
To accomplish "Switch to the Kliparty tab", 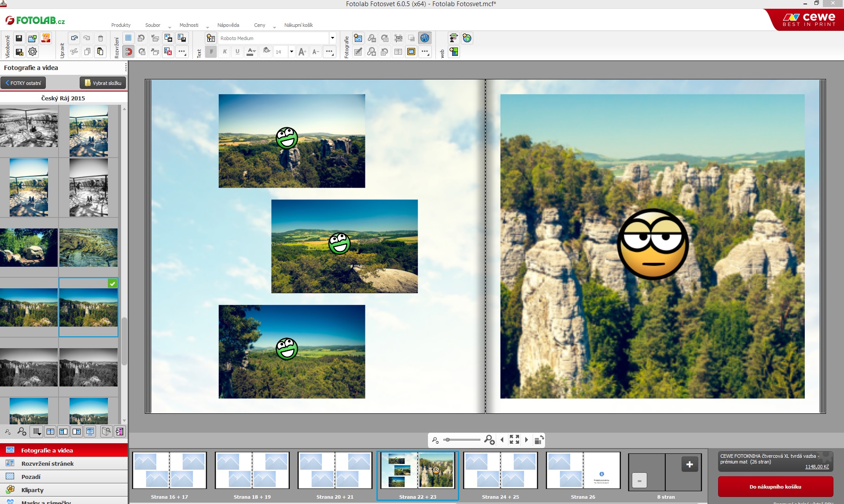I will 32,490.
